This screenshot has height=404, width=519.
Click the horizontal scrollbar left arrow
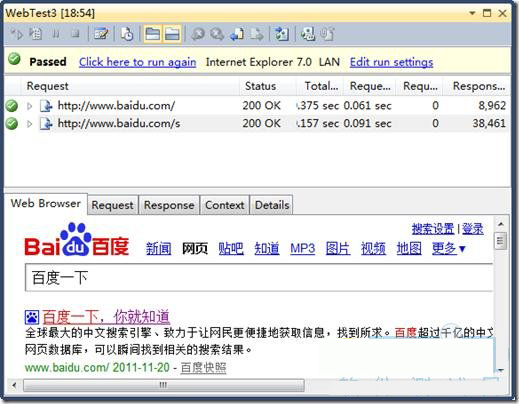tap(14, 386)
